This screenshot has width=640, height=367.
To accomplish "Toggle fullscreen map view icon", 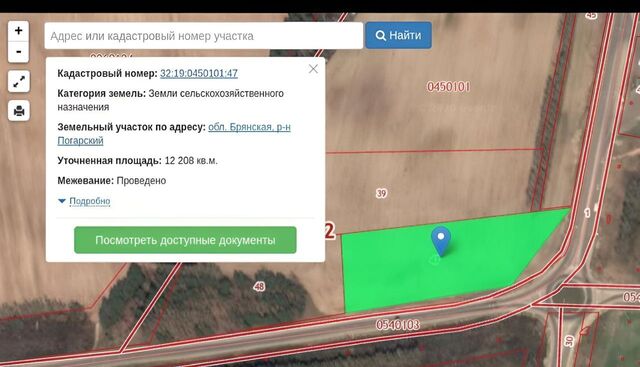I will pyautogui.click(x=19, y=81).
